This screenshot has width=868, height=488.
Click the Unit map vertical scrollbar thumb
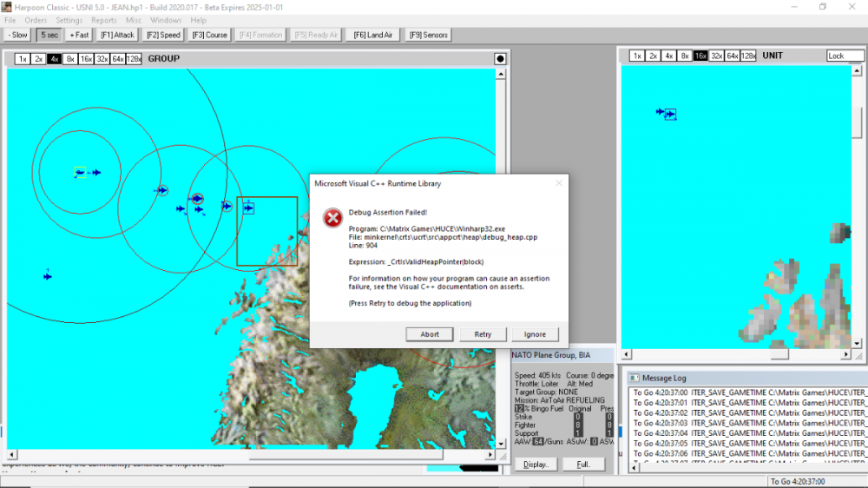(x=857, y=122)
